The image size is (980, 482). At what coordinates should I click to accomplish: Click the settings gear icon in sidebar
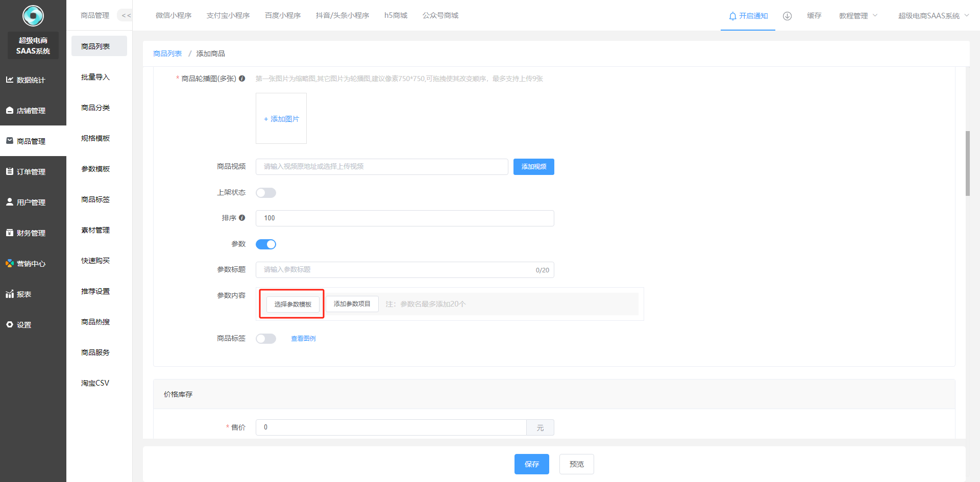tap(9, 324)
